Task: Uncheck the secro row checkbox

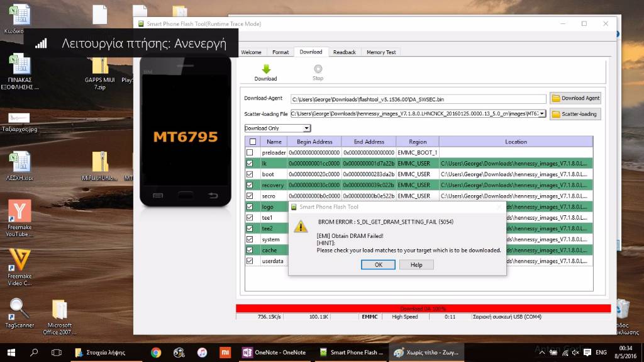Action: [x=250, y=196]
